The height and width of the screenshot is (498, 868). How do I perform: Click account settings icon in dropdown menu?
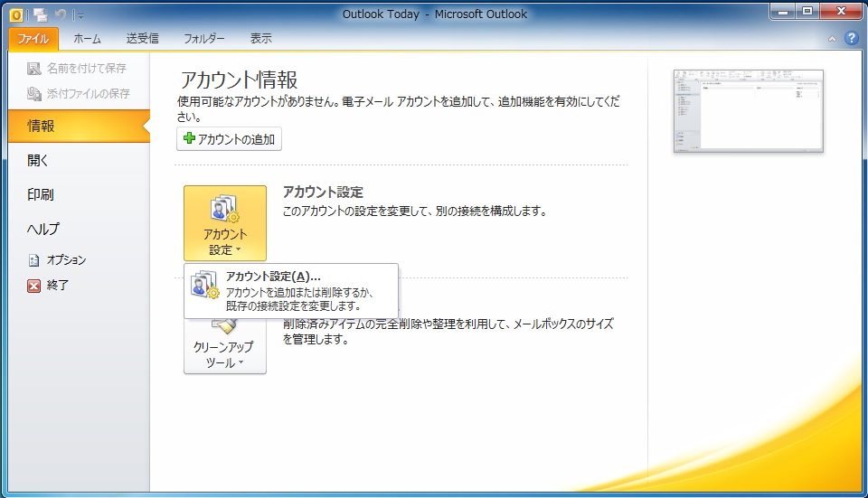205,285
